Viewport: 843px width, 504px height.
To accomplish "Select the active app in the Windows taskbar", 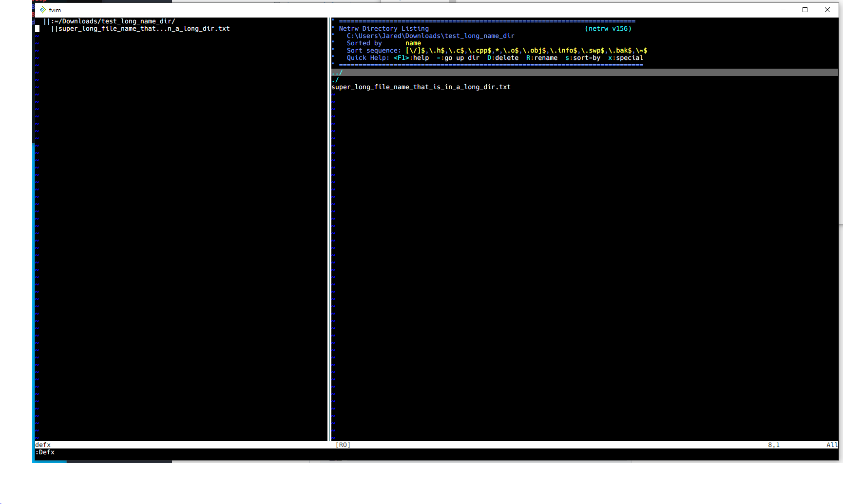I will click(x=49, y=461).
